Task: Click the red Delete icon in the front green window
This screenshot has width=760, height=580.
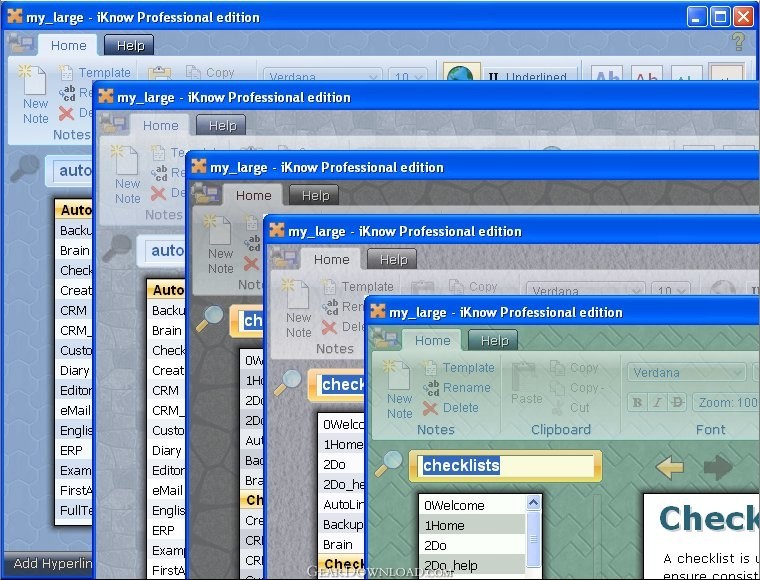Action: click(x=429, y=408)
